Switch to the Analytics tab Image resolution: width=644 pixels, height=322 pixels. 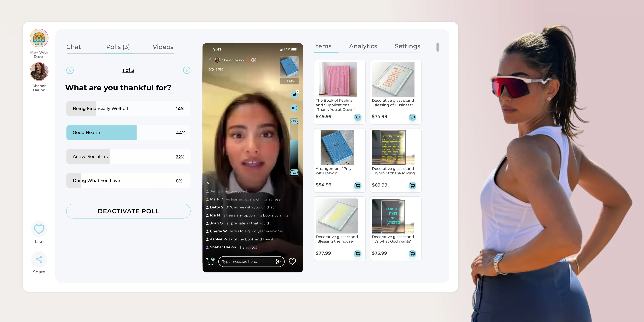coord(363,46)
